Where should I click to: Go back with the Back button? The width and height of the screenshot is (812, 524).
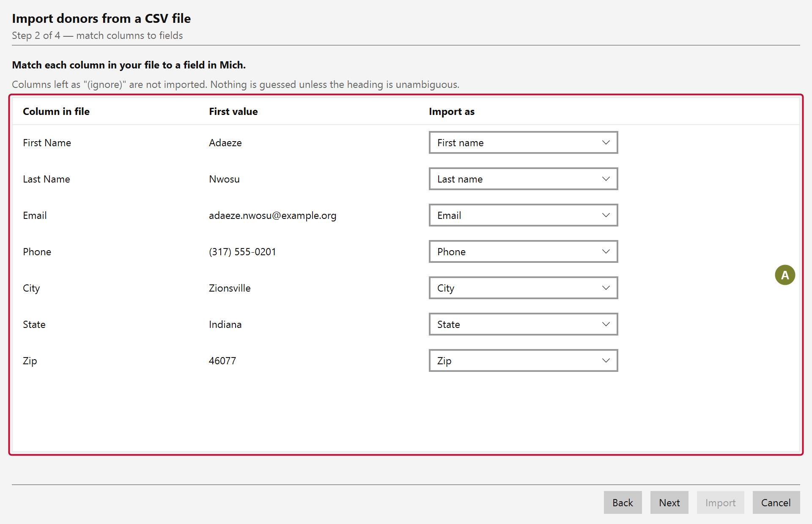click(623, 502)
